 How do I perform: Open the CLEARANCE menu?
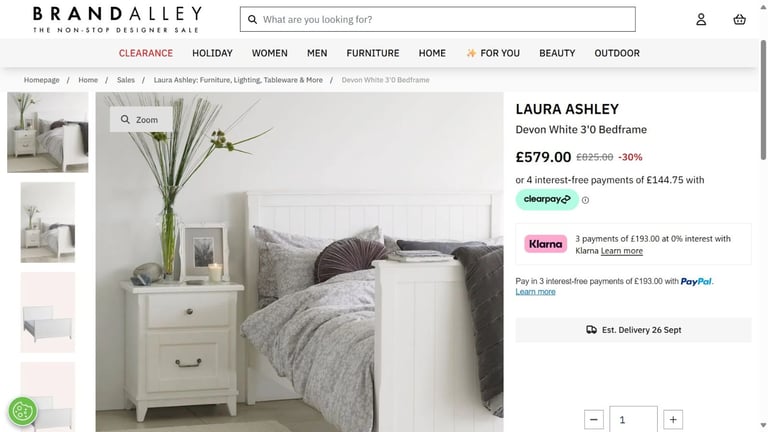click(x=146, y=53)
